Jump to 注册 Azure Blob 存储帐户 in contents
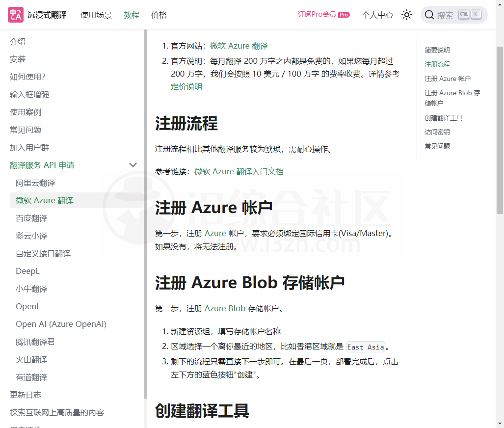 point(452,98)
